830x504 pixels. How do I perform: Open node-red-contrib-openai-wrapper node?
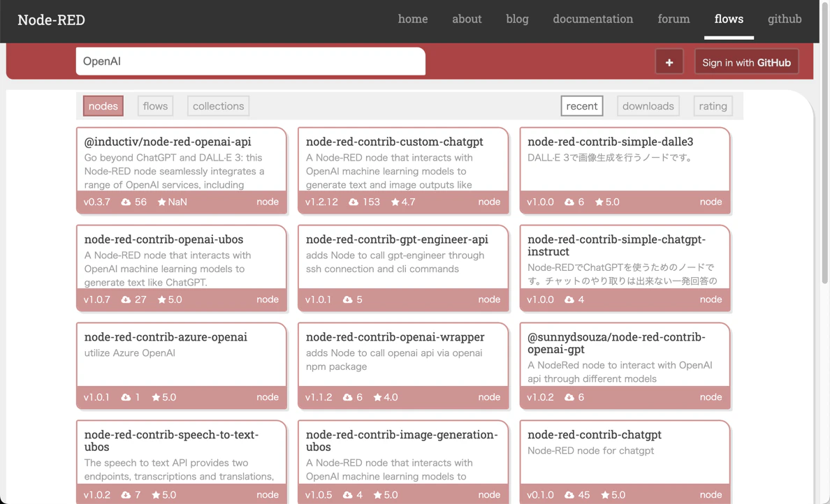tap(395, 337)
